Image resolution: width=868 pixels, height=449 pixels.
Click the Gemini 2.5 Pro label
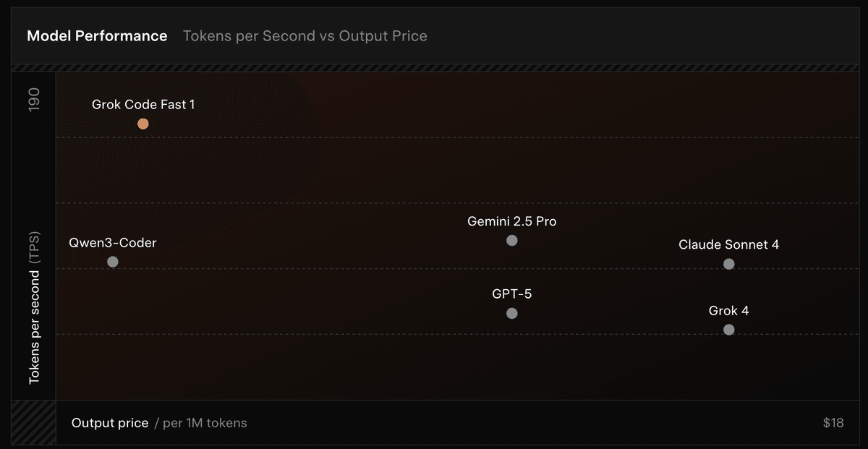click(x=512, y=222)
